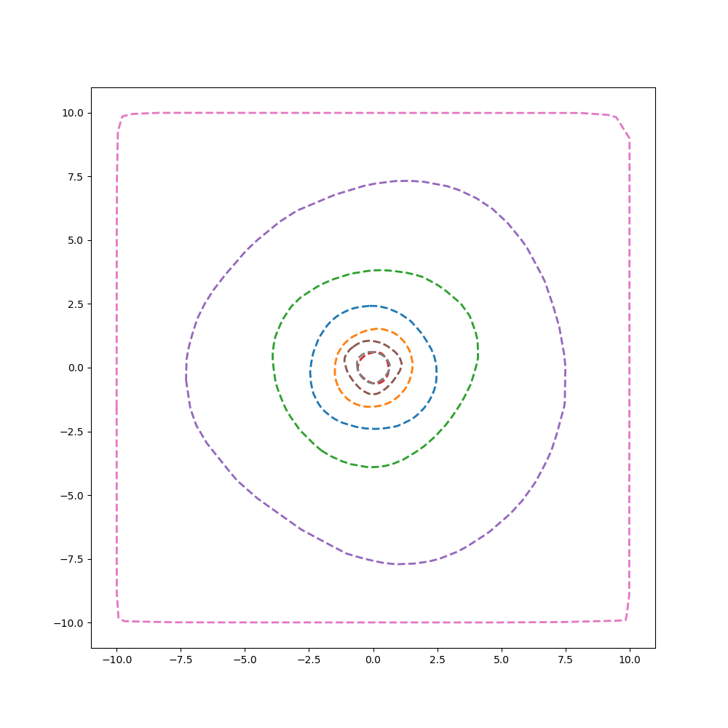728x728 pixels.
Task: Click the y-axis tick label 5.0
Action: pyautogui.click(x=76, y=240)
